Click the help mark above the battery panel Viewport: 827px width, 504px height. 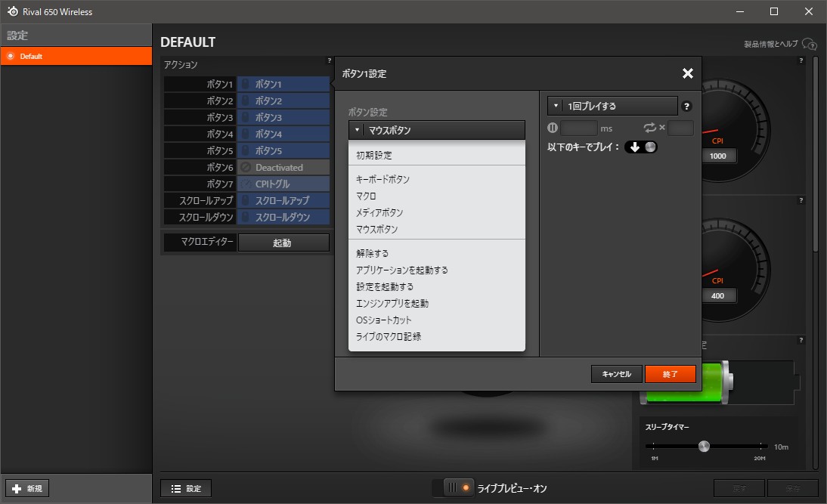tap(801, 340)
